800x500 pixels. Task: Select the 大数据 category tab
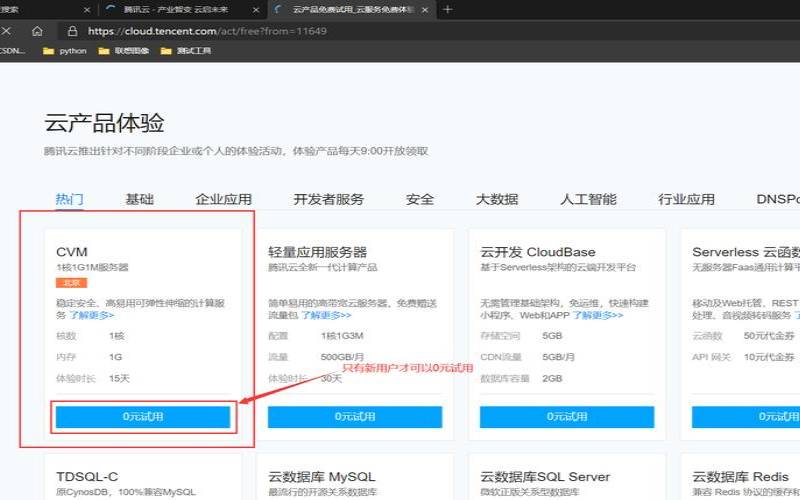(x=497, y=199)
